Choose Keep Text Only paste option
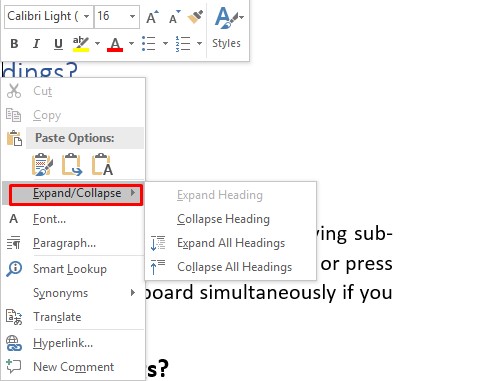Screen dimensions: 488x381 click(102, 164)
